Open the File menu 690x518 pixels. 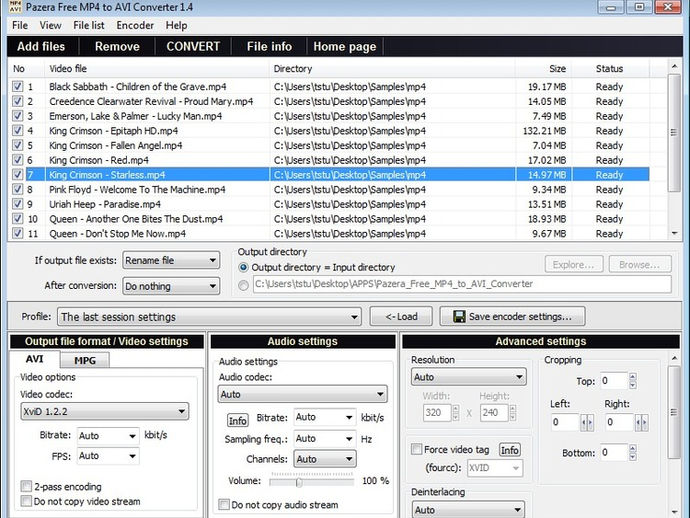20,26
